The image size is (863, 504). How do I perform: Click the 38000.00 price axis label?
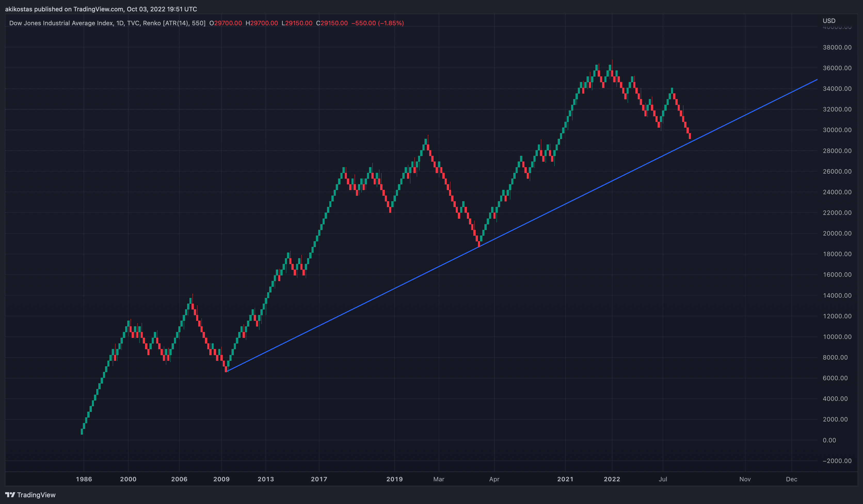pyautogui.click(x=837, y=47)
